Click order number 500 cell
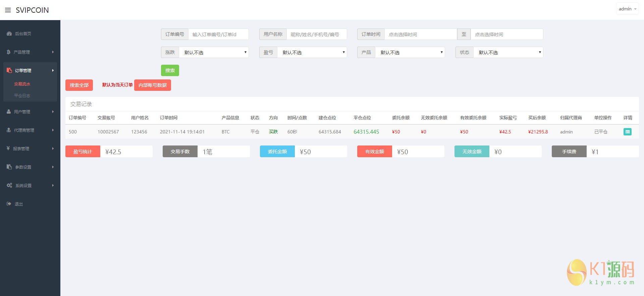The height and width of the screenshot is (296, 644). tap(73, 132)
